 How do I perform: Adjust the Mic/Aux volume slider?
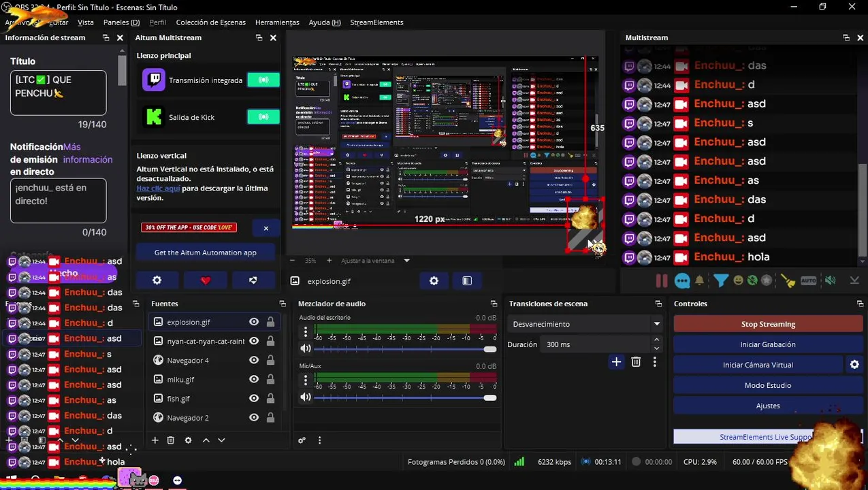click(404, 397)
